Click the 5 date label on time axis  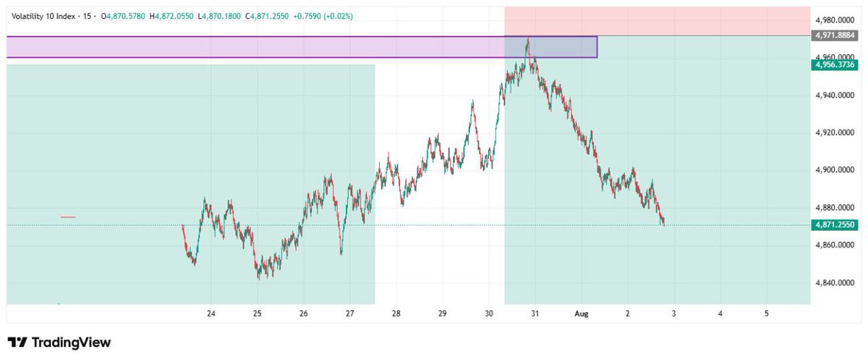click(767, 313)
